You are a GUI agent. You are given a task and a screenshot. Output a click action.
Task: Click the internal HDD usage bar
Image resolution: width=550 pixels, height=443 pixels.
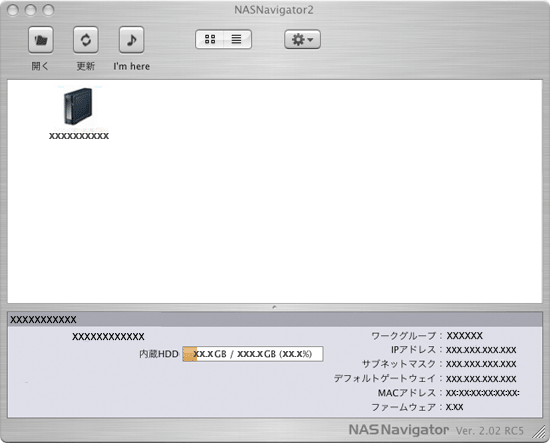point(253,354)
